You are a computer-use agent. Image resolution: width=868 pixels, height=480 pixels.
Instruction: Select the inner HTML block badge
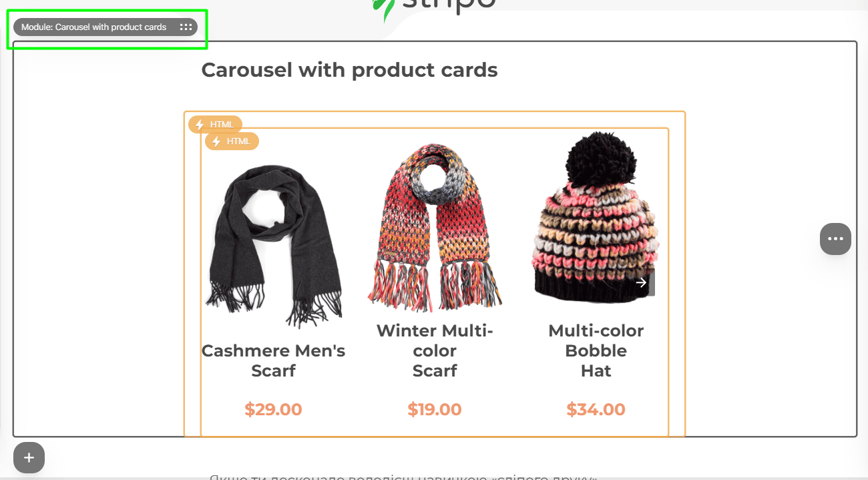coord(232,142)
